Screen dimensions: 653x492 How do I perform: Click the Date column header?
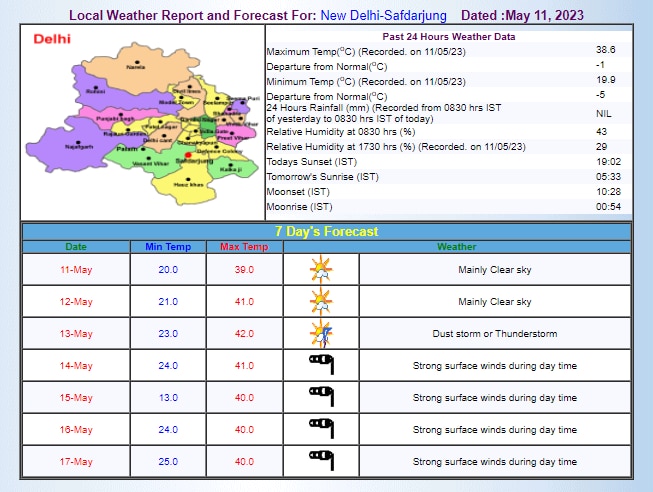[76, 246]
